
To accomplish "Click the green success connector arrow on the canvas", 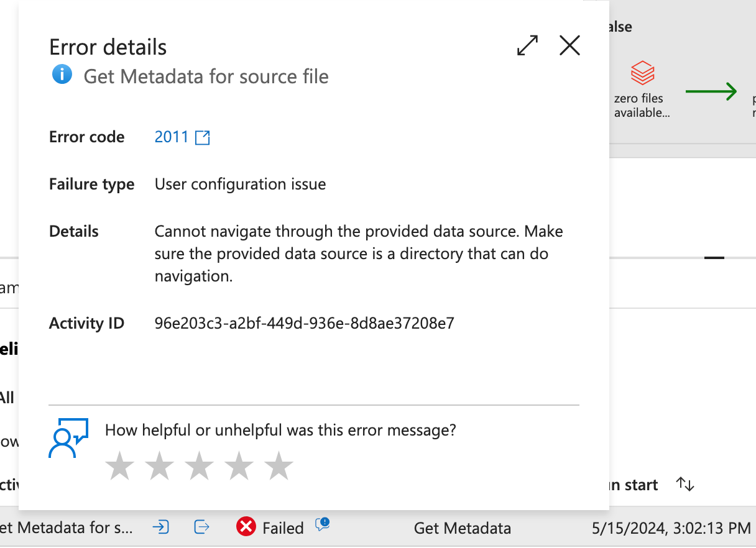I will tap(712, 91).
